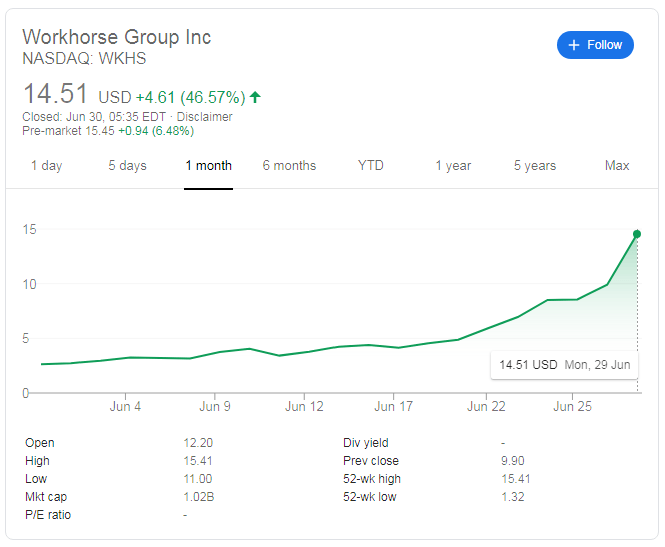Switch to the 5 days range
This screenshot has width=665, height=547.
pos(127,165)
